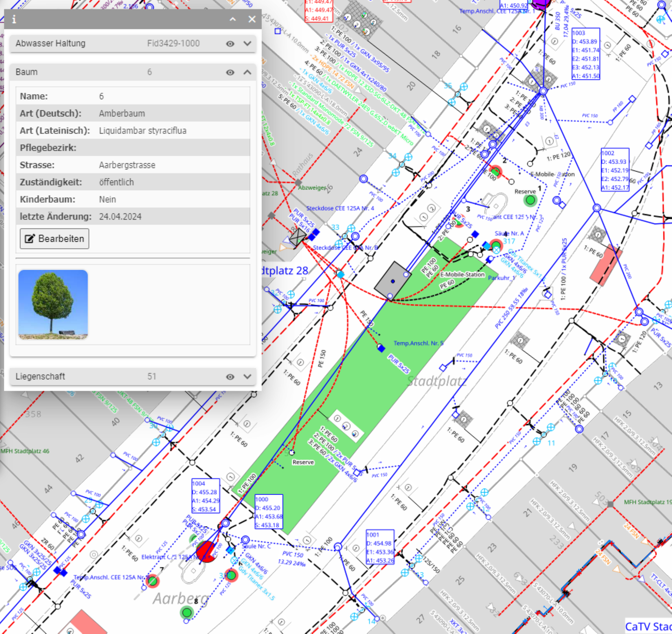Click the Bearbeiten edit button

(x=54, y=239)
